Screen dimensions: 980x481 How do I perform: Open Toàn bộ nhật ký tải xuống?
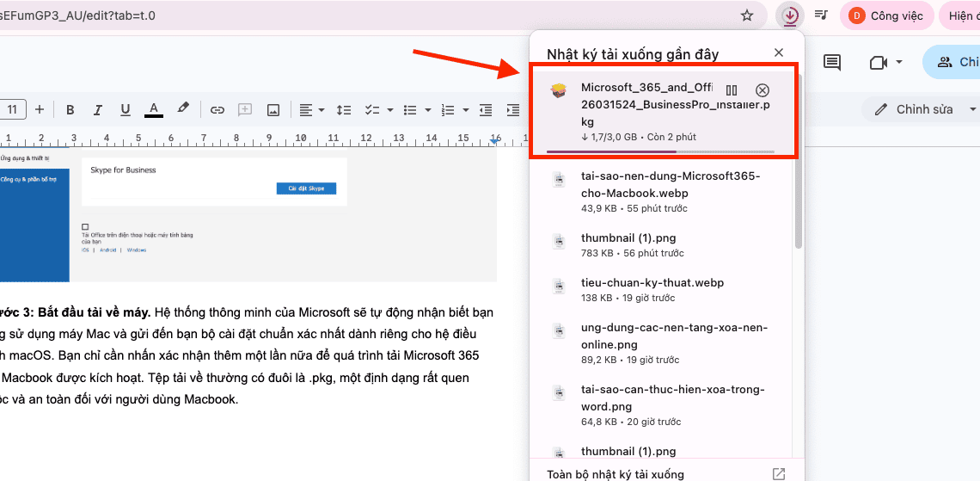click(615, 475)
